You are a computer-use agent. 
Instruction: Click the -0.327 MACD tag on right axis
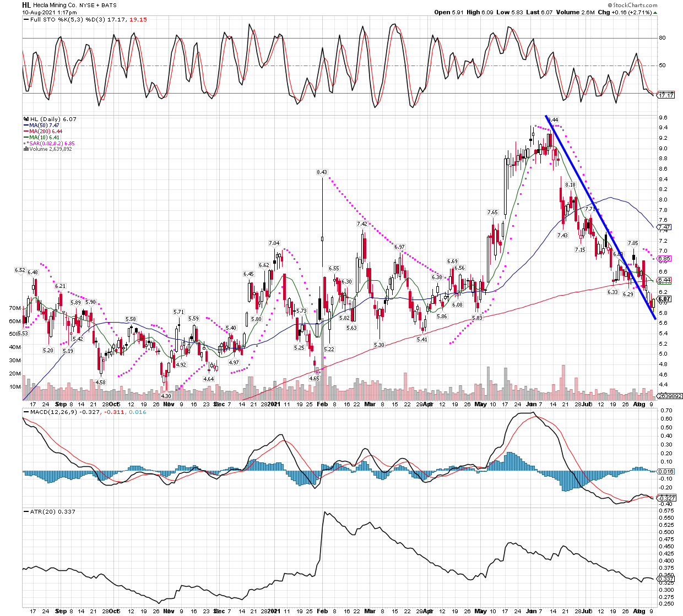pos(667,498)
